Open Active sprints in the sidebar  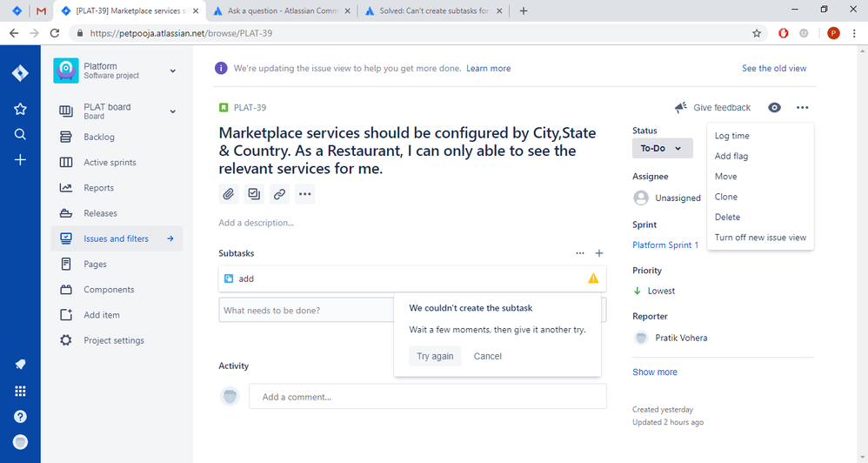117,162
